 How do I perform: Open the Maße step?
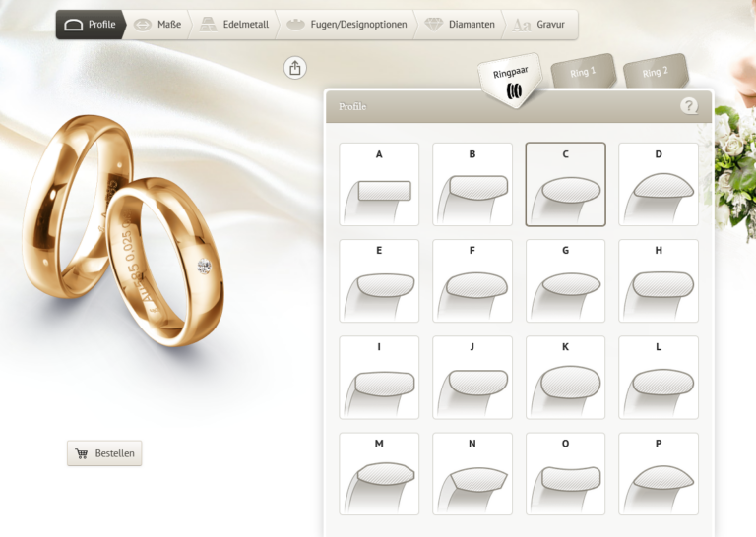click(157, 25)
